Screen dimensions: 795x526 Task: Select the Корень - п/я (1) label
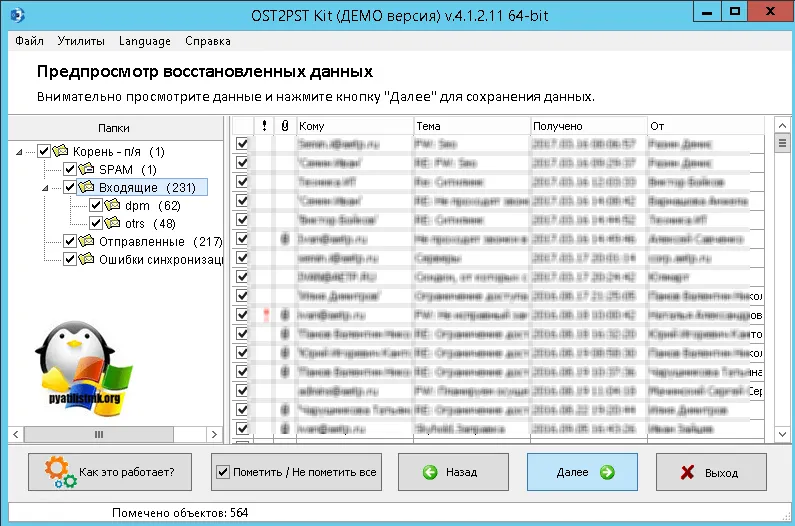(119, 152)
